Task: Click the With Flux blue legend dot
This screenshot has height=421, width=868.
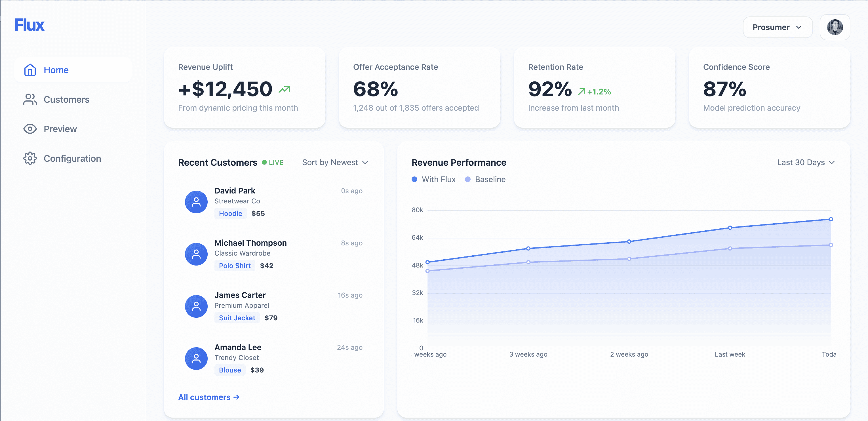Action: pyautogui.click(x=414, y=179)
